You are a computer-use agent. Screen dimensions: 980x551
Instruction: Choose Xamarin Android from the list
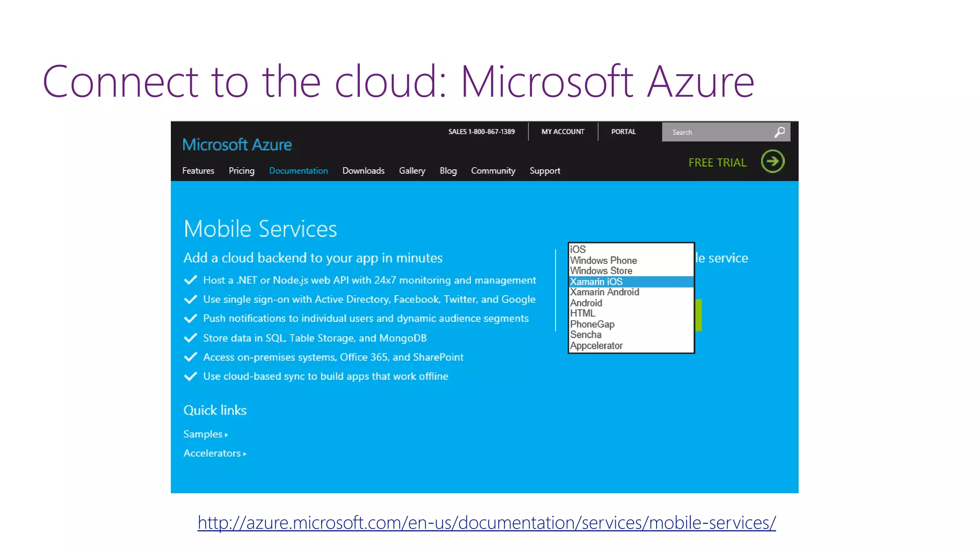click(x=631, y=292)
